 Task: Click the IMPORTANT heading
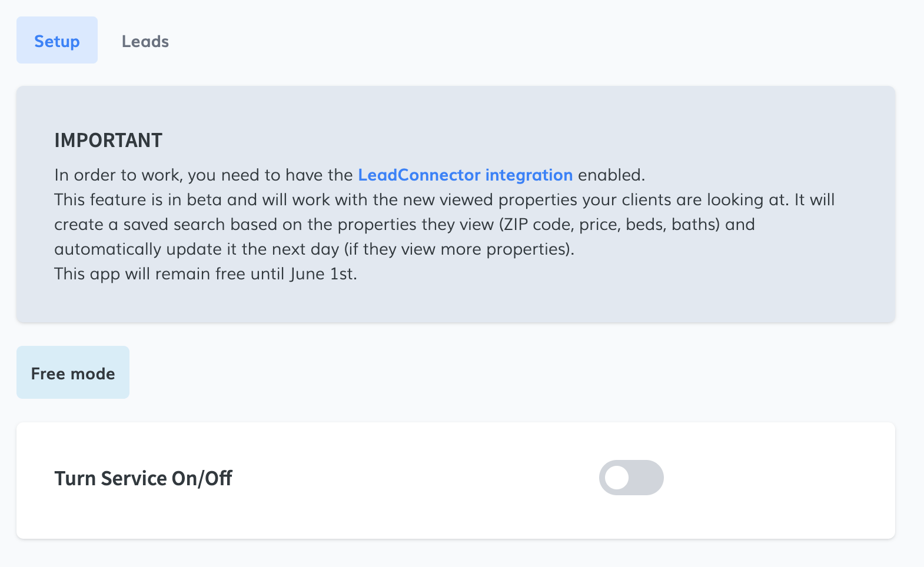108,141
